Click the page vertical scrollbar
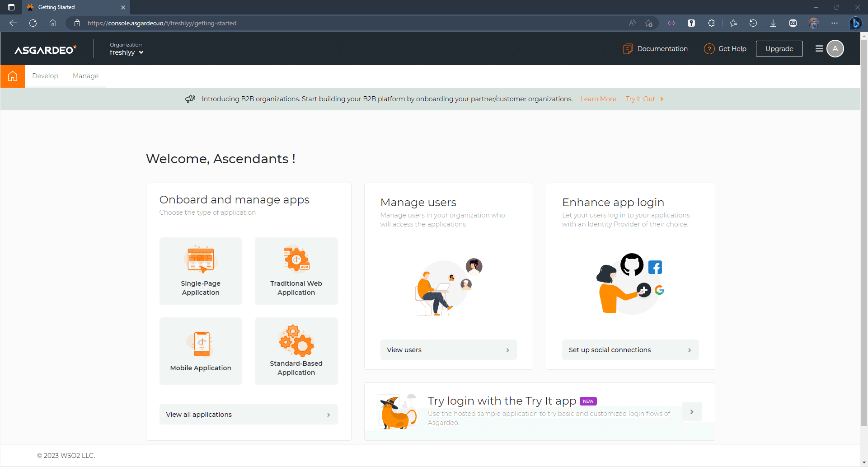 point(864,233)
